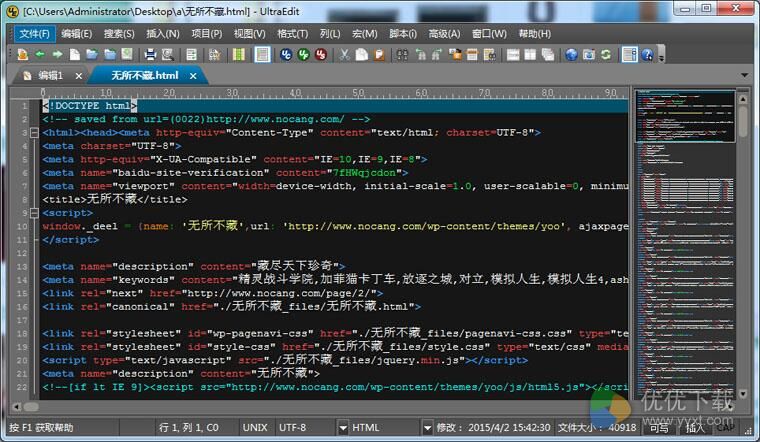The height and width of the screenshot is (442, 760).
Task: Open Find with binoculars icon
Action: tap(402, 54)
